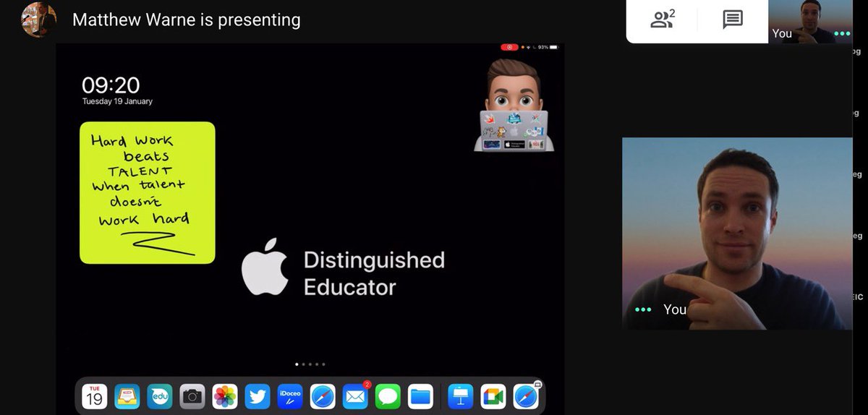The image size is (868, 415).
Task: Tap the 09:20 clock display
Action: click(x=111, y=85)
